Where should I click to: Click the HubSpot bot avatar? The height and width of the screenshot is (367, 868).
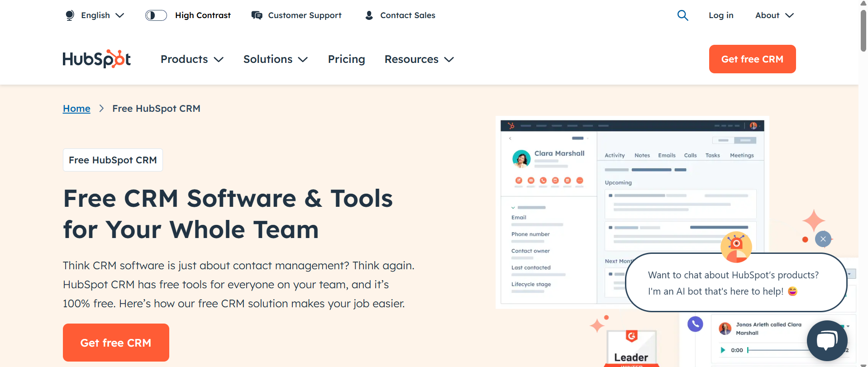(x=736, y=247)
